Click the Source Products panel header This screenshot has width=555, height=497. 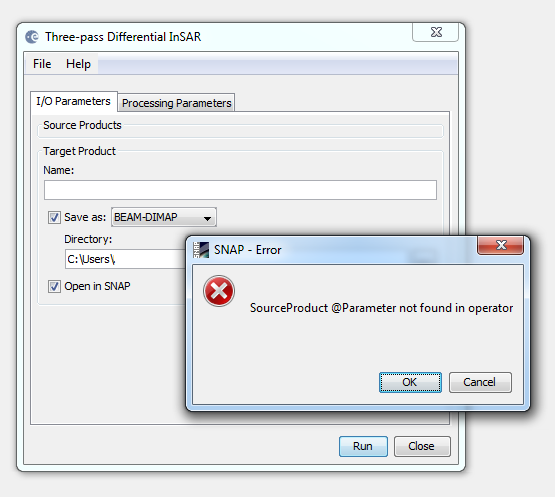(82, 125)
